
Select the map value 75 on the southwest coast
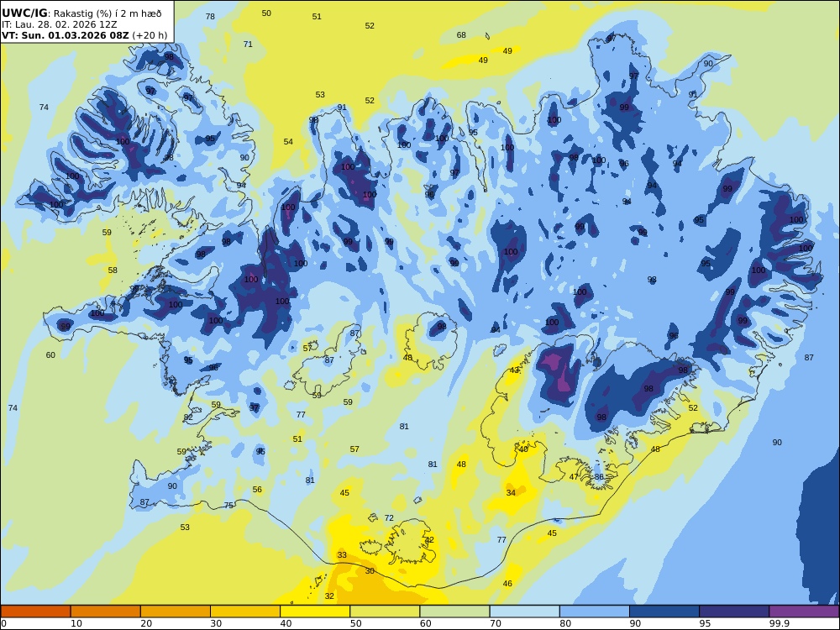228,505
